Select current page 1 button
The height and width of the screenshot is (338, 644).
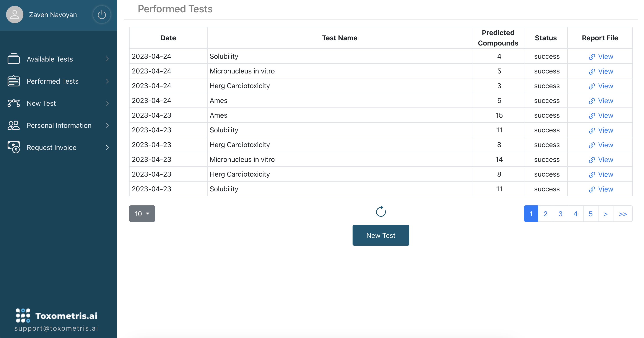[x=531, y=214]
